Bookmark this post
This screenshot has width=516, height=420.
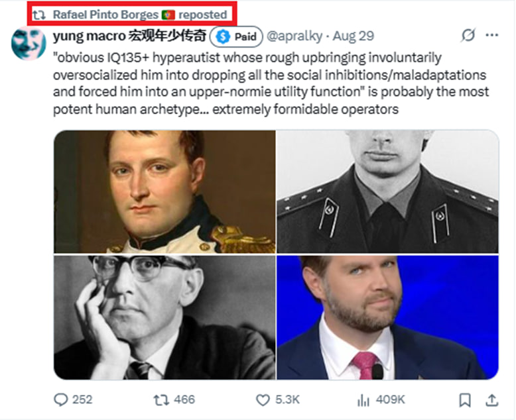pyautogui.click(x=466, y=399)
